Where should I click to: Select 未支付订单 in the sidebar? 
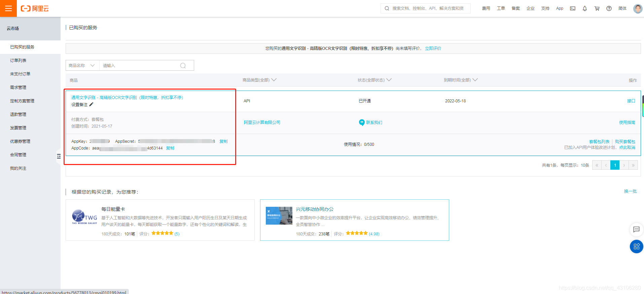[30, 74]
